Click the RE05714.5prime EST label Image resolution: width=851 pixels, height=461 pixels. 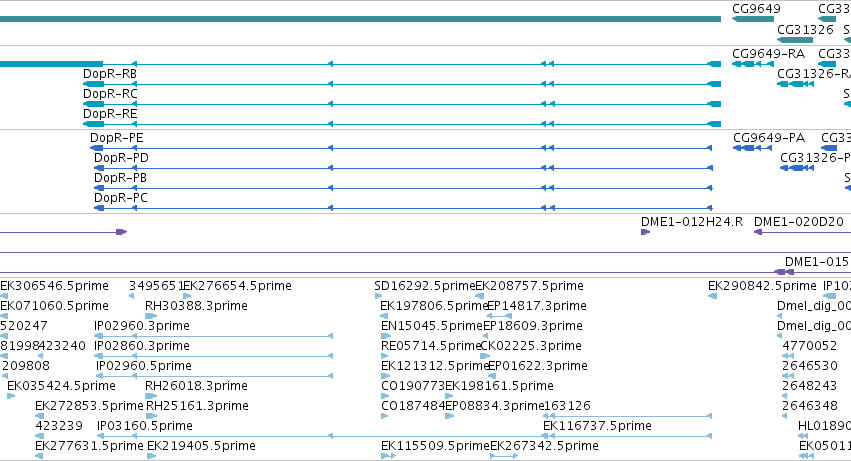pos(431,346)
